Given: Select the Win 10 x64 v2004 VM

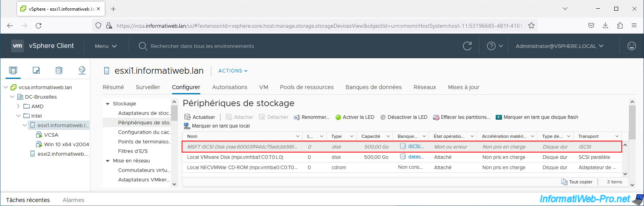Looking at the screenshot, I should click(67, 144).
